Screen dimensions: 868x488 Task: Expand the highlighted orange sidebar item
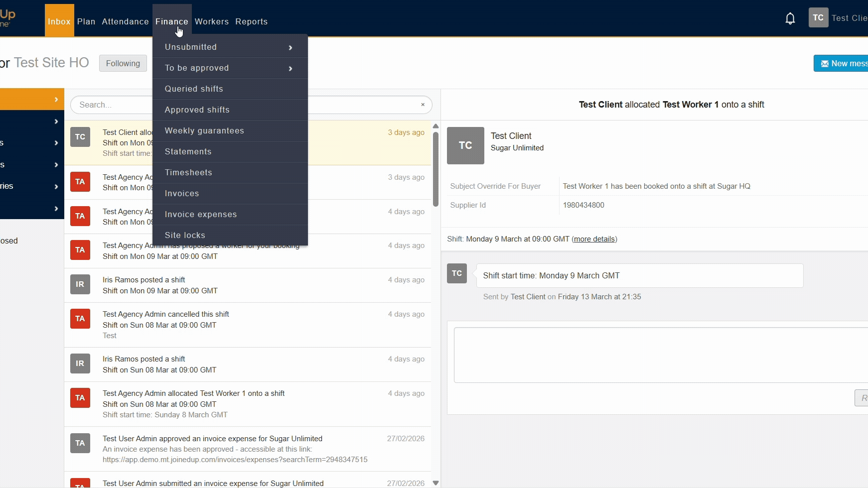point(32,100)
